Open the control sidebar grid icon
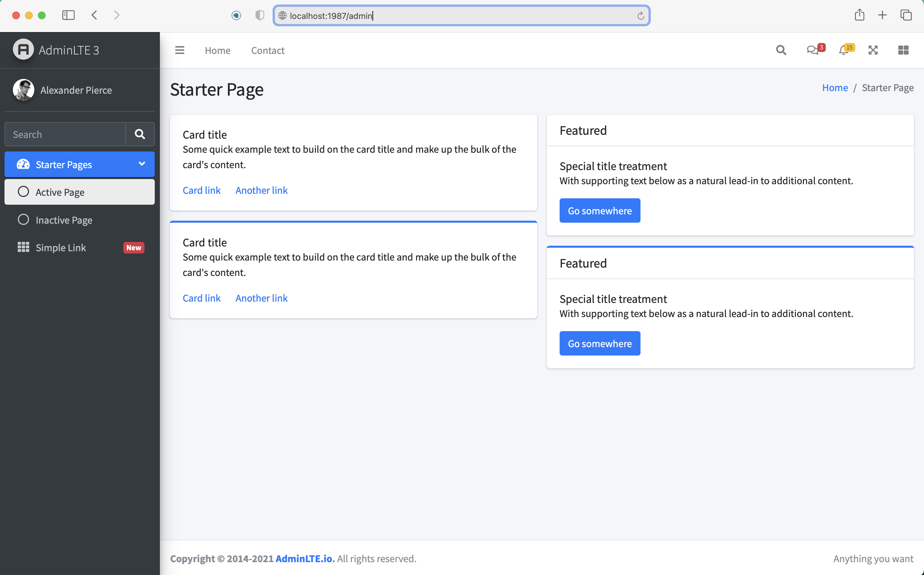Image resolution: width=924 pixels, height=575 pixels. coord(903,50)
